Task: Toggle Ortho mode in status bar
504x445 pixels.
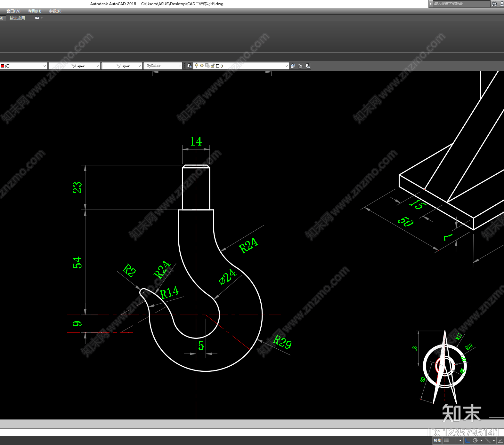Action: coord(467,441)
